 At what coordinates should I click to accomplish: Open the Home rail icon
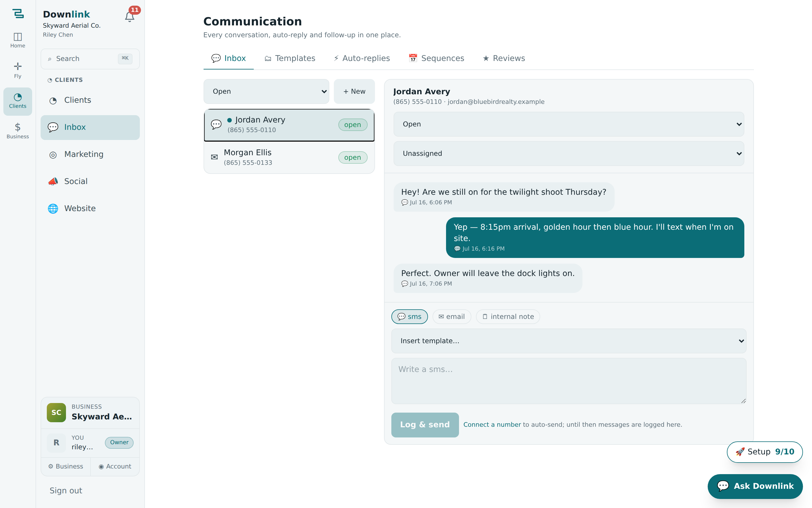[x=17, y=40]
